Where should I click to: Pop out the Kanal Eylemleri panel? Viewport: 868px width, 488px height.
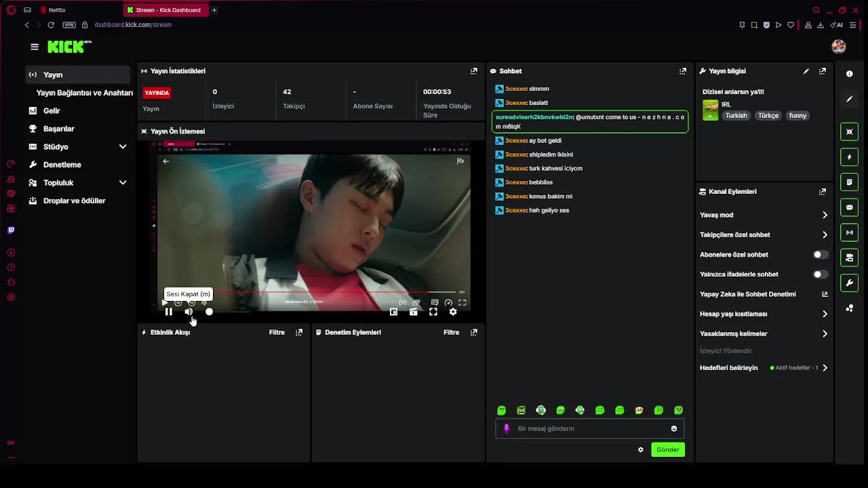coord(823,192)
